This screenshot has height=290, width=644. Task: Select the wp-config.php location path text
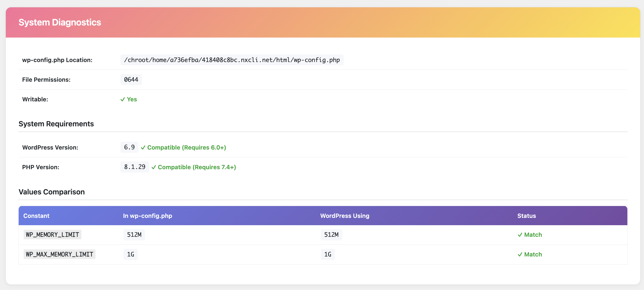click(232, 60)
